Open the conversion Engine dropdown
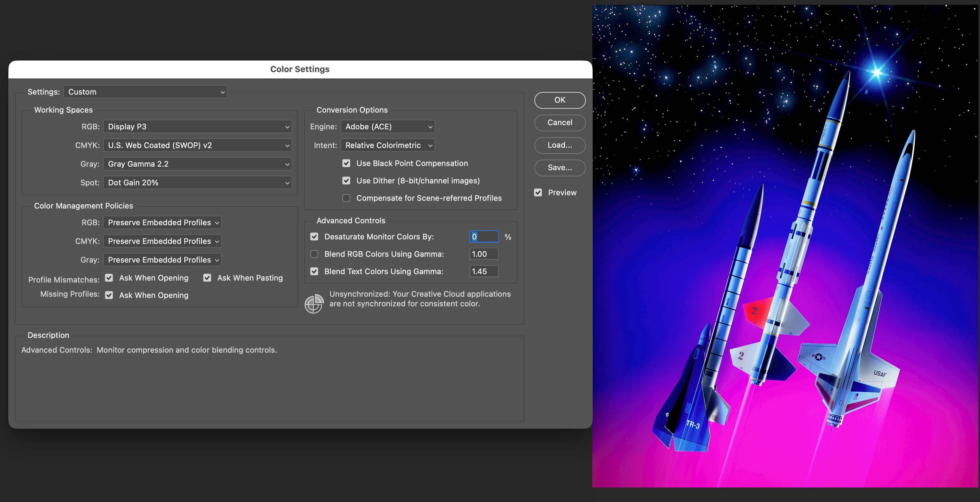This screenshot has height=502, width=980. click(388, 127)
